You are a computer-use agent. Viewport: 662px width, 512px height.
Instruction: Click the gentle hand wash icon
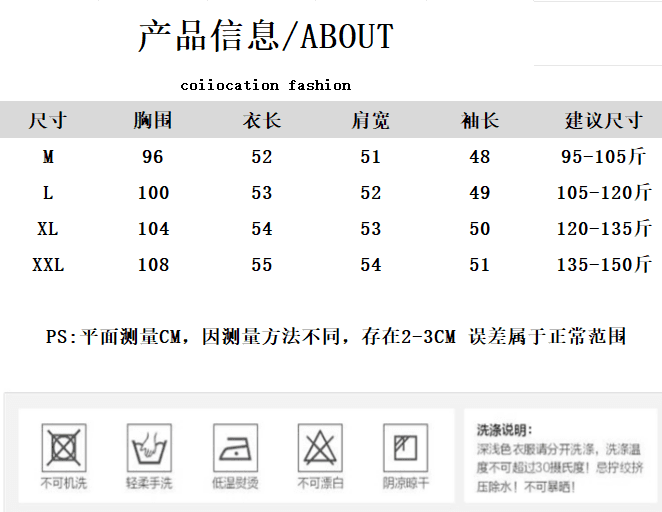point(149,447)
